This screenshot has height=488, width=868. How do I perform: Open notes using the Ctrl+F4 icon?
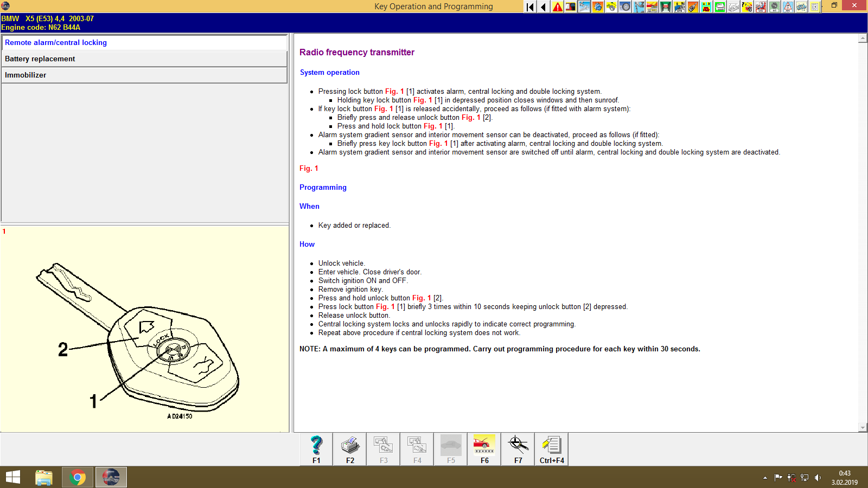551,449
